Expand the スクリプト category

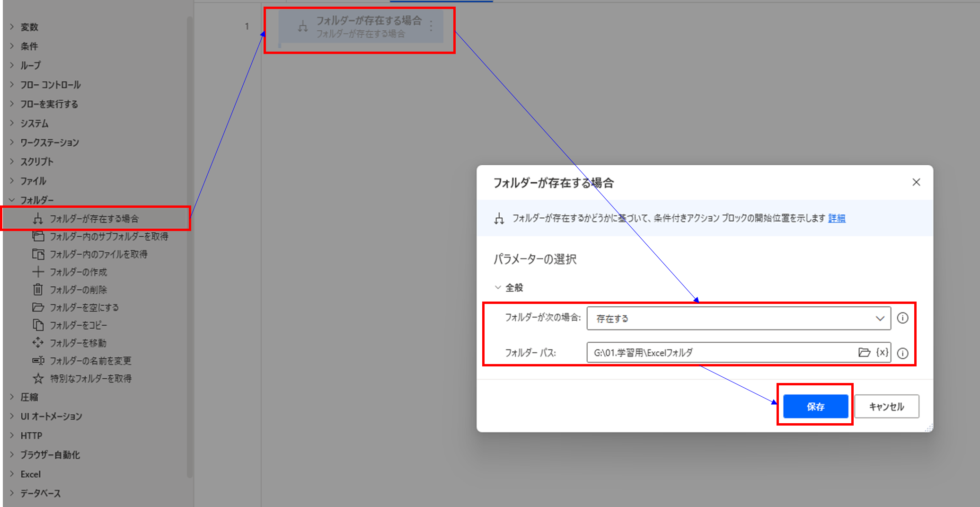click(12, 161)
